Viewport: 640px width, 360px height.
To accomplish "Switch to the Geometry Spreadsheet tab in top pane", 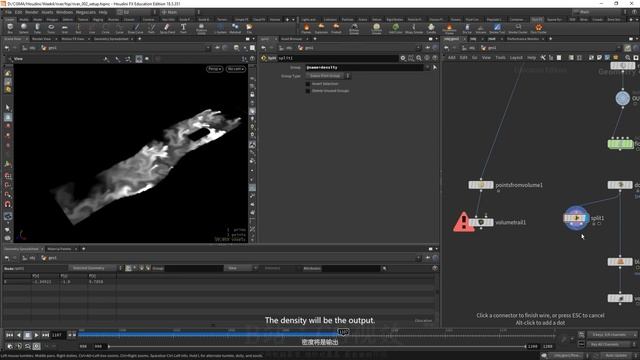I will [111, 39].
